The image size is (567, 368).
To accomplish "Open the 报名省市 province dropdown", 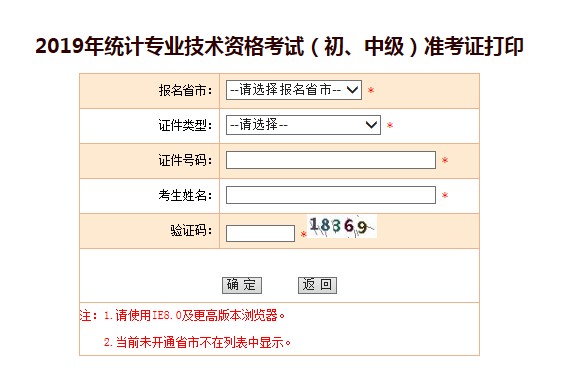I will coord(294,90).
